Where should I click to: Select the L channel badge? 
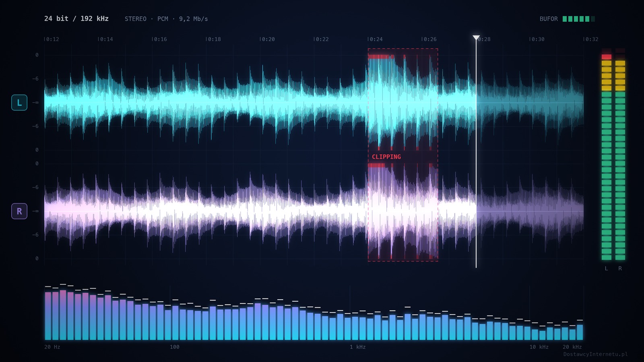(x=19, y=103)
